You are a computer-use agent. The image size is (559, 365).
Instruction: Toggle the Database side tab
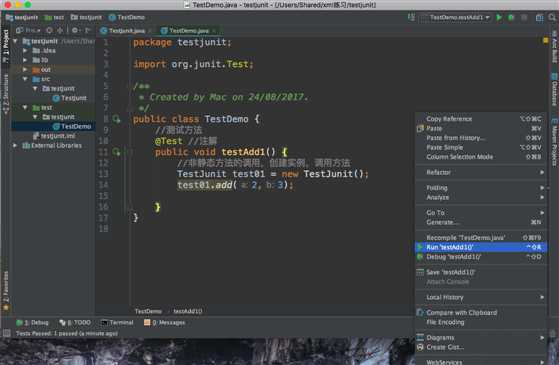pyautogui.click(x=554, y=89)
